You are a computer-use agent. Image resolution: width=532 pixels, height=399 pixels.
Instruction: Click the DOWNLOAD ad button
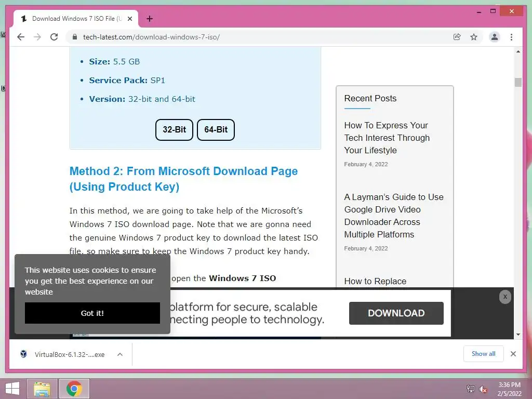[396, 313]
